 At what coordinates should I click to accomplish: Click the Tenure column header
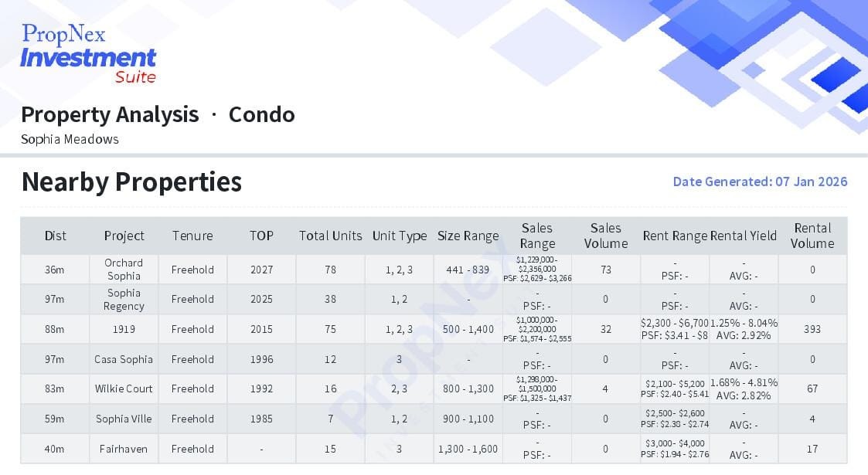[192, 236]
